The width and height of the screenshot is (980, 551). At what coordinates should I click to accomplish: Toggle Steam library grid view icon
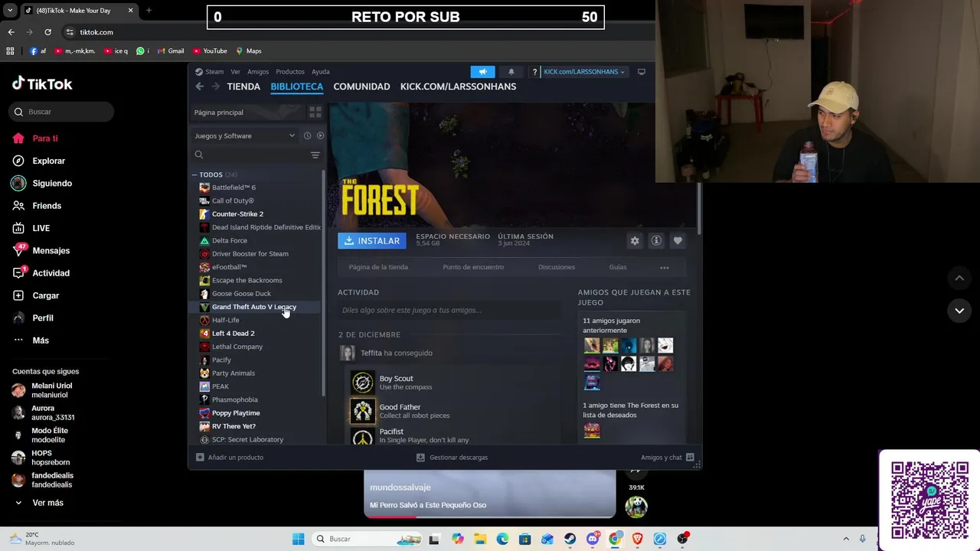[315, 112]
